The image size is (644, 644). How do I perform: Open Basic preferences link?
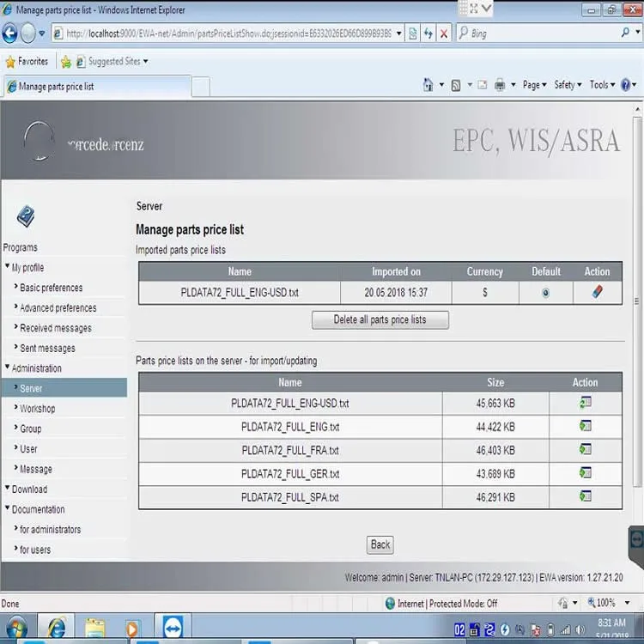pyautogui.click(x=52, y=288)
